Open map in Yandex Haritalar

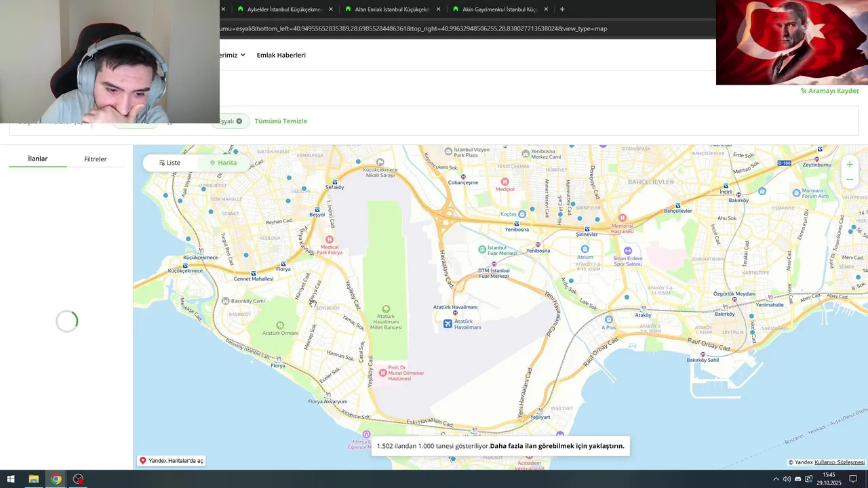coord(171,461)
